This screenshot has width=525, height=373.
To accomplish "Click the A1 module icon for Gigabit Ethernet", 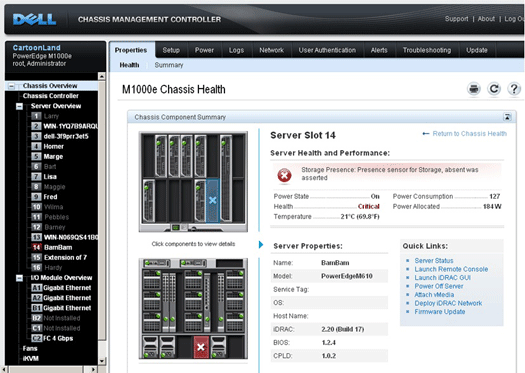I will pyautogui.click(x=36, y=288).
